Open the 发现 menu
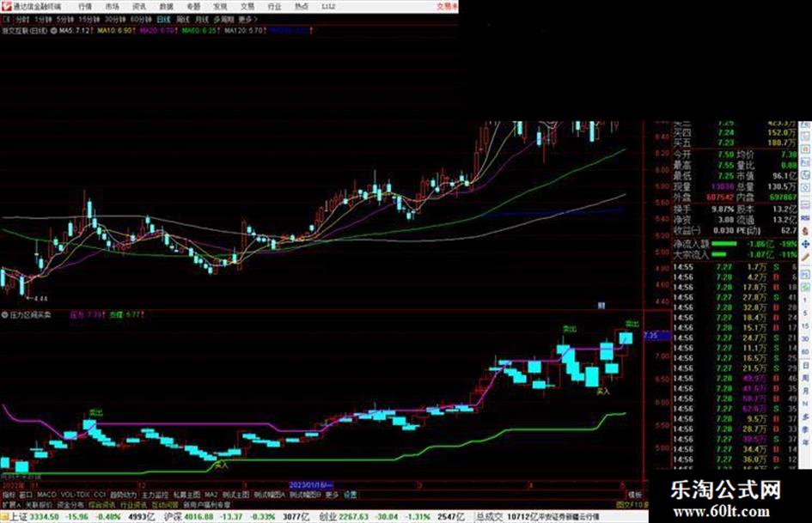 220,6
